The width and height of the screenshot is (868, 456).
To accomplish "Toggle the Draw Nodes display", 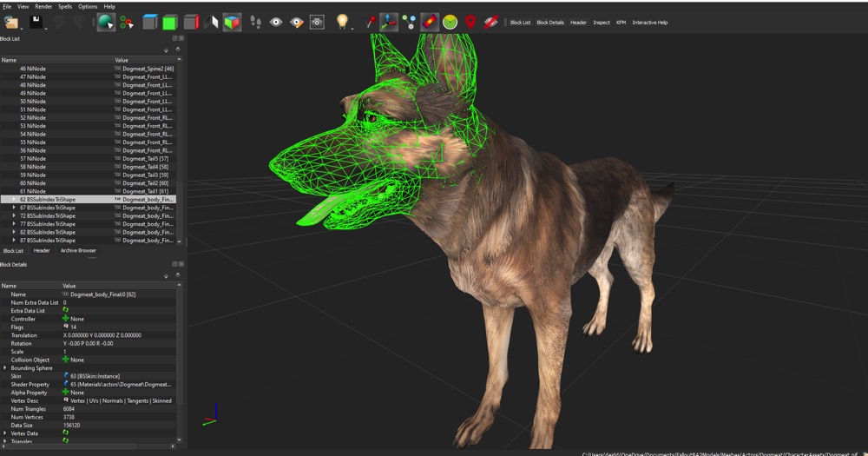I will [409, 23].
